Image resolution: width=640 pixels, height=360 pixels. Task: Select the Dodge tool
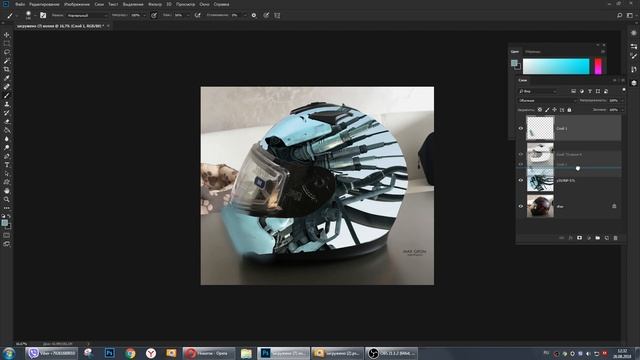7,147
